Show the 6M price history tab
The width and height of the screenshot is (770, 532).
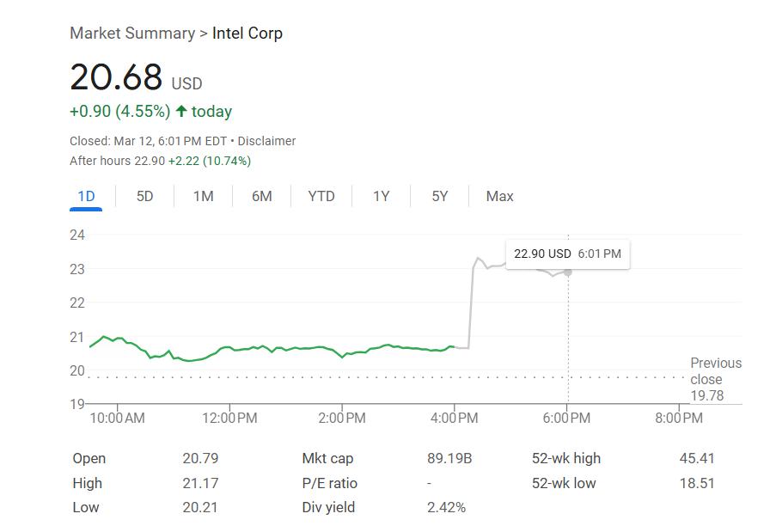(x=261, y=196)
